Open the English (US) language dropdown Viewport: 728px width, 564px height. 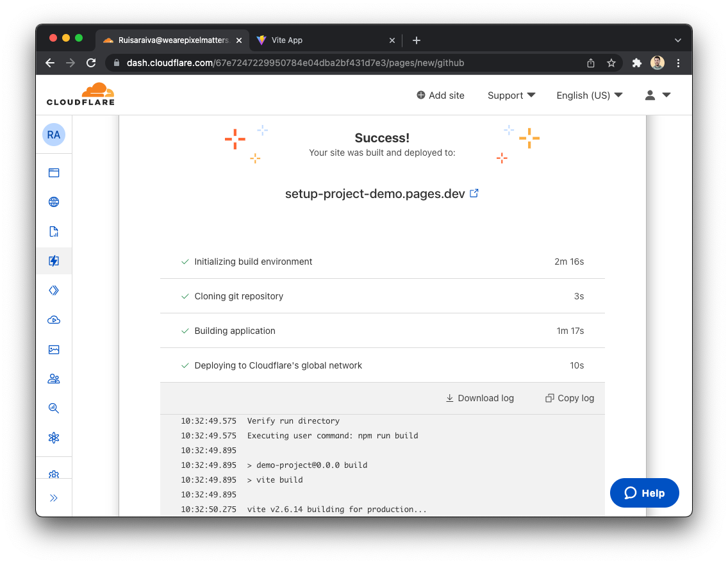tap(589, 95)
